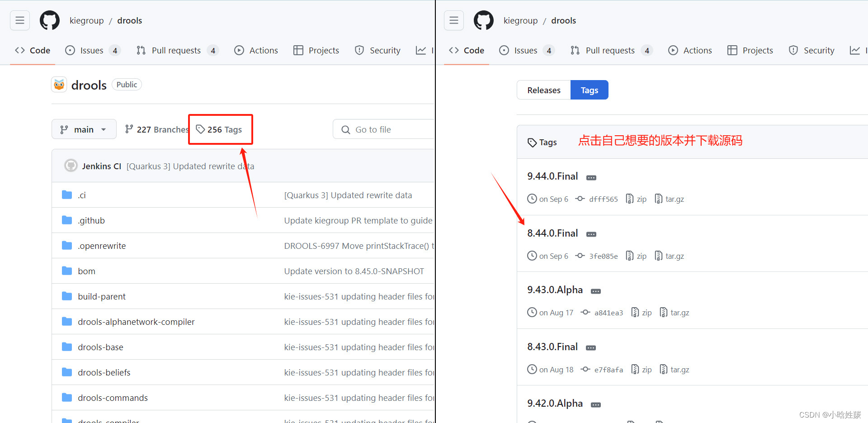Open Insights graph icon in left page
Viewport: 868px width, 423px height.
pyautogui.click(x=421, y=50)
